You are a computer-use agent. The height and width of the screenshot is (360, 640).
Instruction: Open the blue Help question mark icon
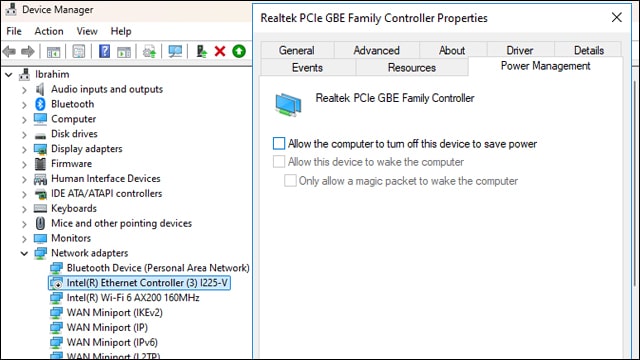[x=104, y=51]
